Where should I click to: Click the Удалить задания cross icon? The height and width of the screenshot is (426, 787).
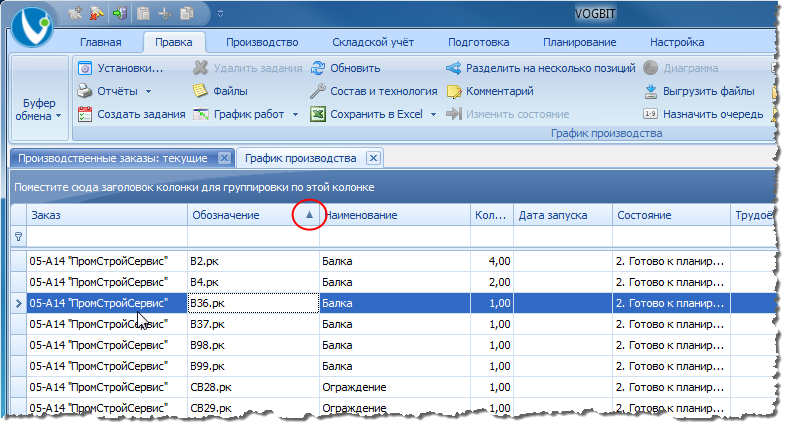200,68
